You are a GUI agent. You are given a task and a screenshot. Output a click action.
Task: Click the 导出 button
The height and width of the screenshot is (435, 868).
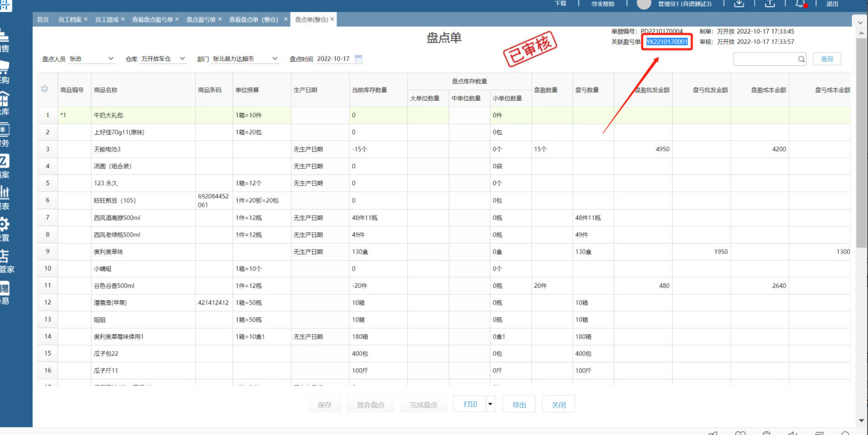point(519,405)
